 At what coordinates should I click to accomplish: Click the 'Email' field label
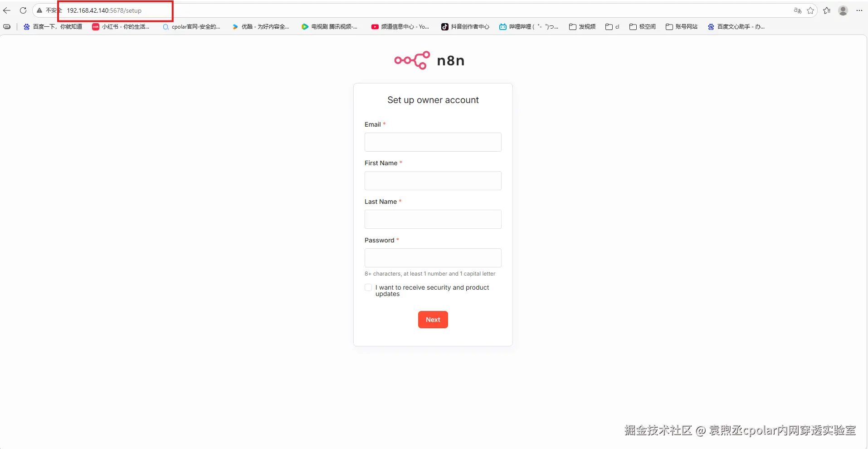(x=373, y=124)
